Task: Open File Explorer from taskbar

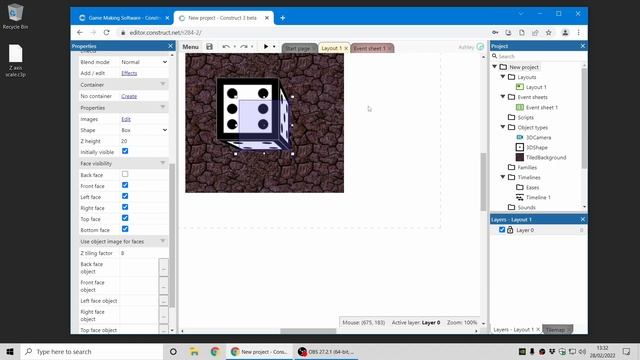Action: [x=194, y=351]
